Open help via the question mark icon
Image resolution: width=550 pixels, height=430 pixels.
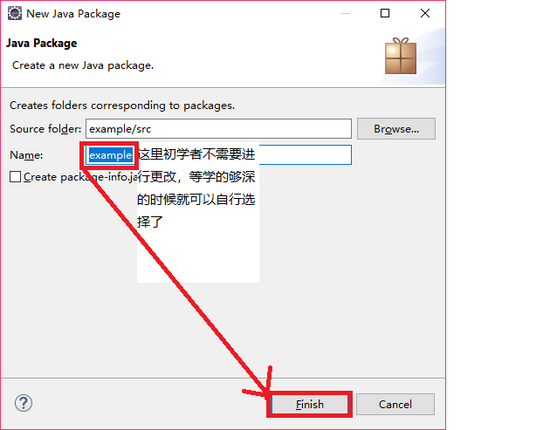24,403
